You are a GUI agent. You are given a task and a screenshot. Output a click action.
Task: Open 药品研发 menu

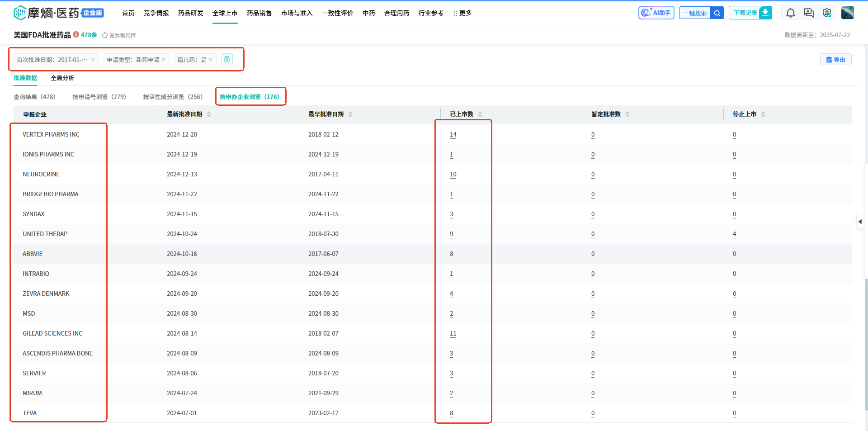pyautogui.click(x=191, y=13)
